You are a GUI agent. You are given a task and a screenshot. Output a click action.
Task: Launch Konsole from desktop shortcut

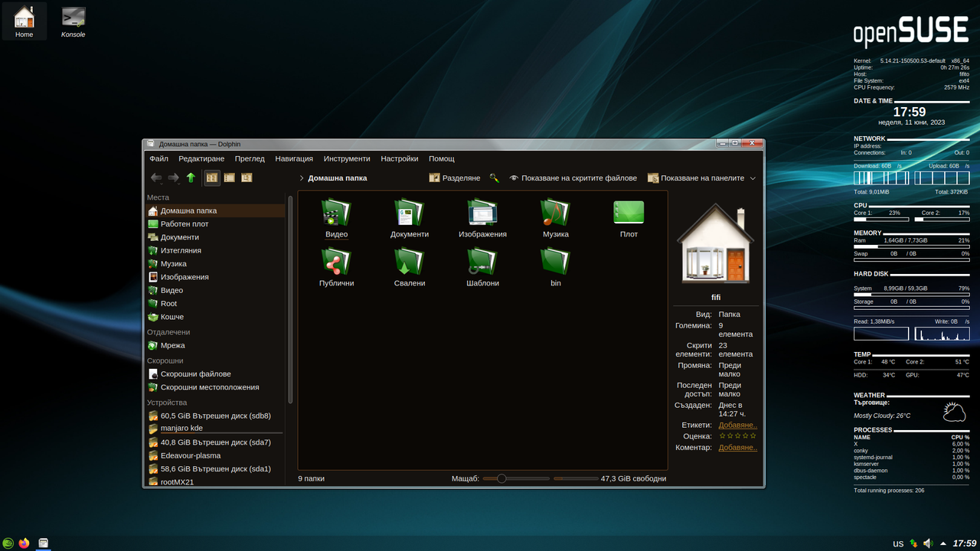click(73, 21)
